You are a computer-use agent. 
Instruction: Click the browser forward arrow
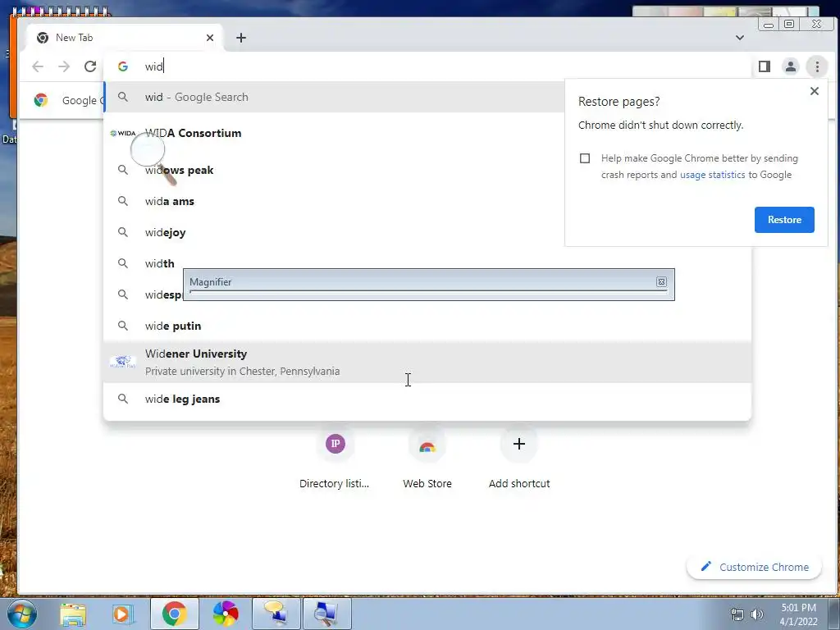64,66
